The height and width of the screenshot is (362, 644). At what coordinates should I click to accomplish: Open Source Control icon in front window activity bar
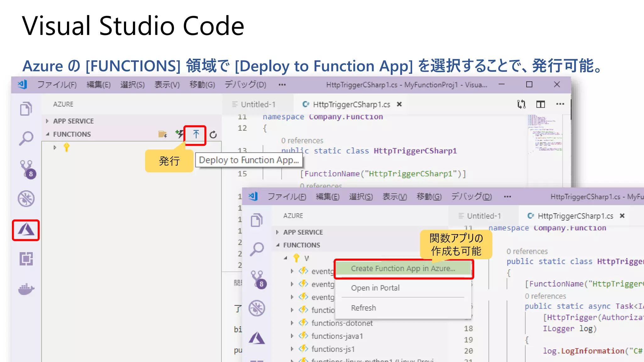(258, 280)
